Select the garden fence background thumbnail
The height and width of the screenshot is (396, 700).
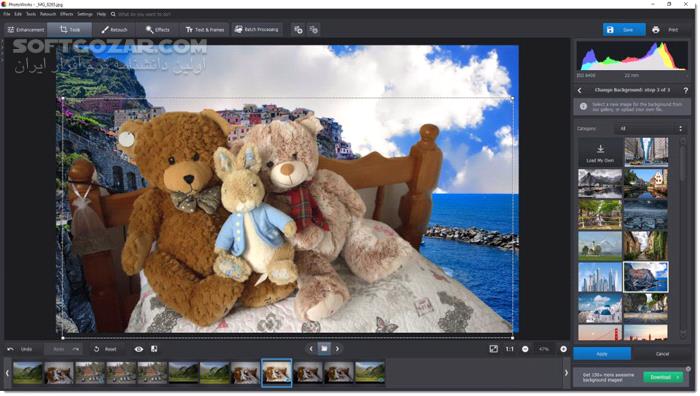[x=600, y=215]
